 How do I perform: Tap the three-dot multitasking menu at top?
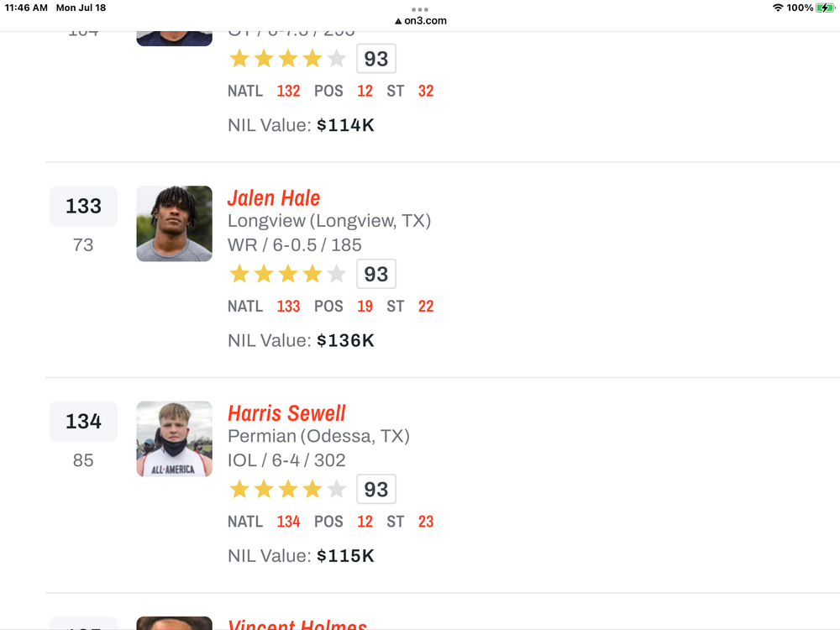click(x=420, y=9)
